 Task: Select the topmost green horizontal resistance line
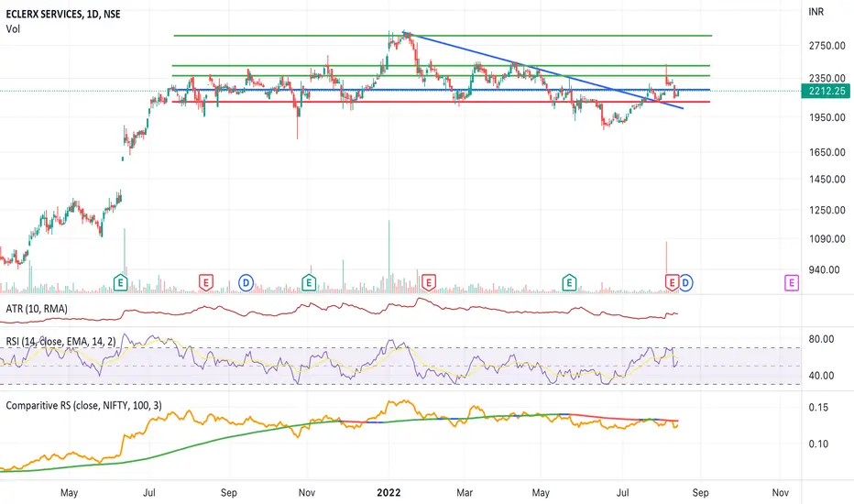443,36
